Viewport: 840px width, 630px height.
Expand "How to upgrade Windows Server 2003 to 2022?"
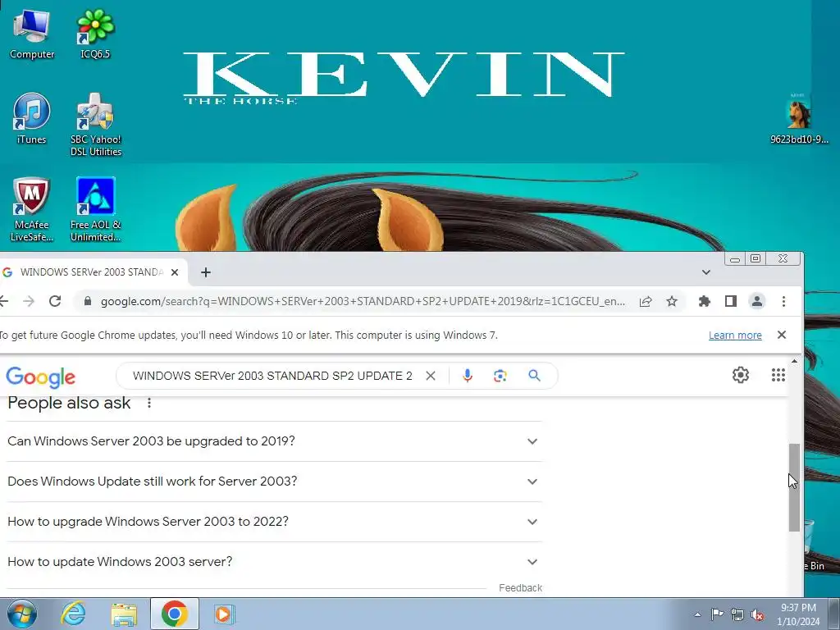click(x=274, y=522)
